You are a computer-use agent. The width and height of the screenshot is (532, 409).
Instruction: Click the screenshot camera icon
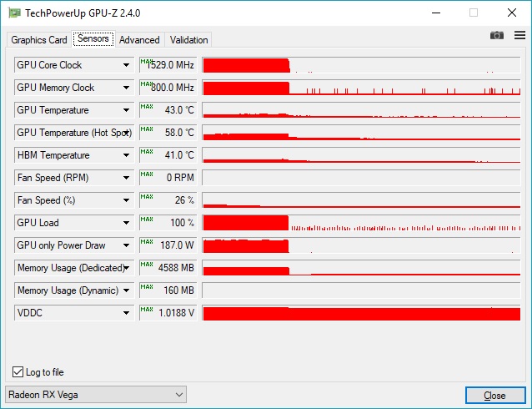497,35
